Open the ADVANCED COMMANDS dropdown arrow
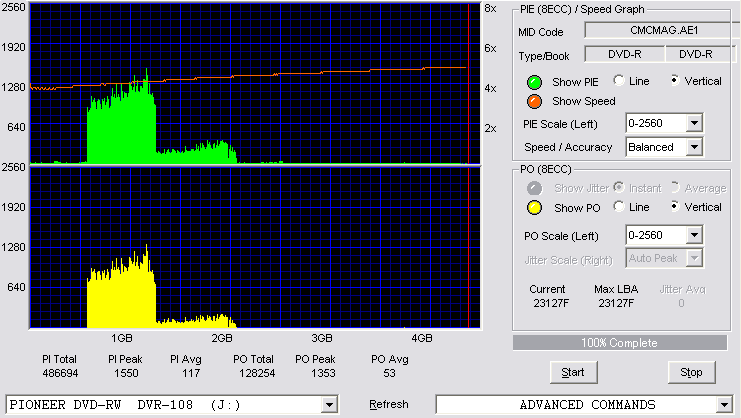Image resolution: width=741 pixels, height=418 pixels. coord(724,405)
